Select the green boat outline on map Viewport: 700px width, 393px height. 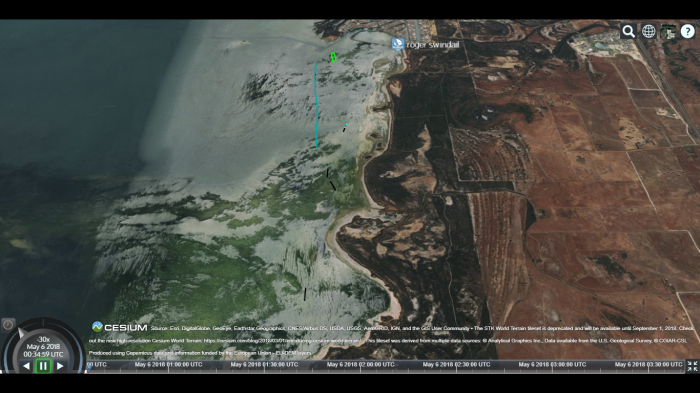click(x=333, y=57)
